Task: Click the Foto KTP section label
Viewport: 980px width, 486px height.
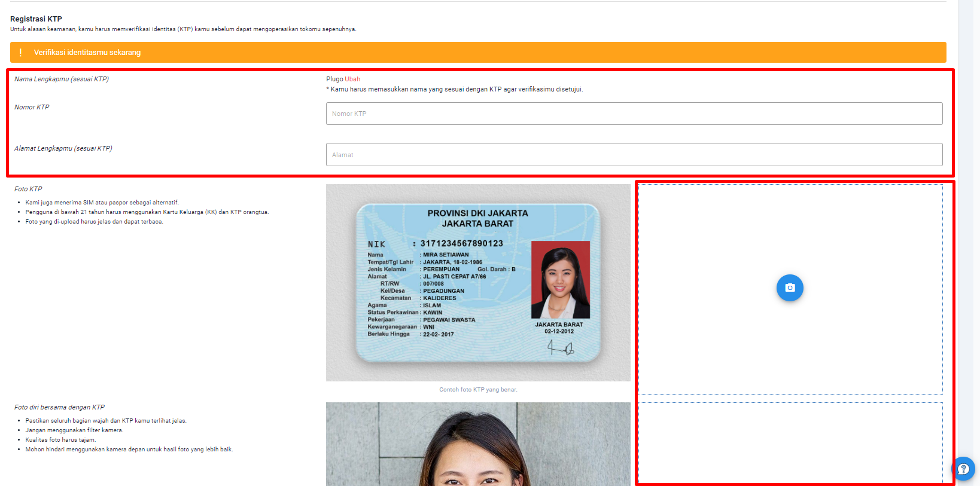Action: pyautogui.click(x=28, y=189)
